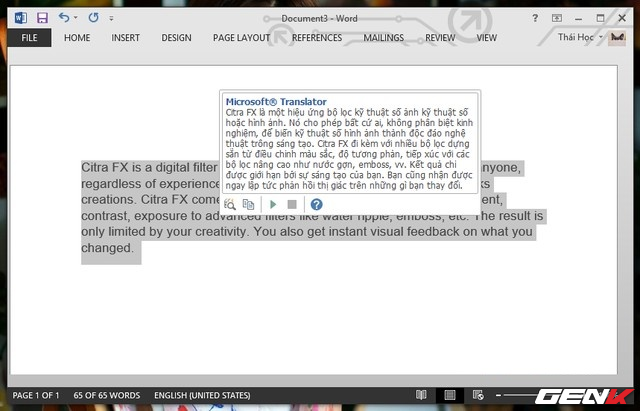640x411 pixels.
Task: Click the Vietnamese translation text in popup
Action: 349,149
